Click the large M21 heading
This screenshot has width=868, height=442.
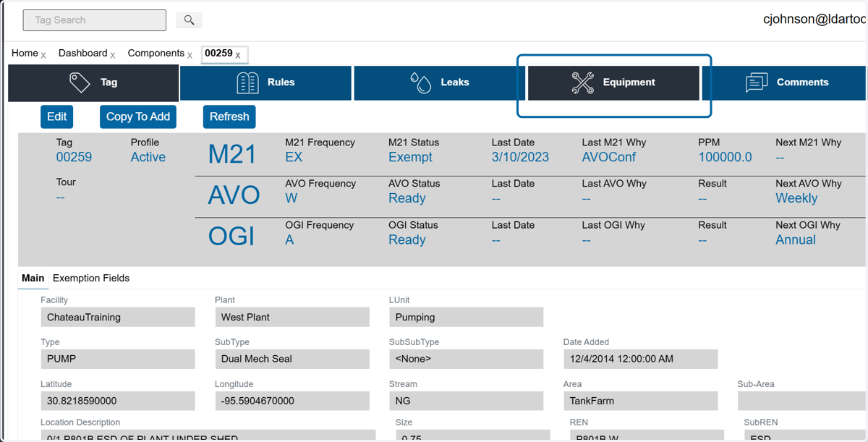click(x=232, y=155)
